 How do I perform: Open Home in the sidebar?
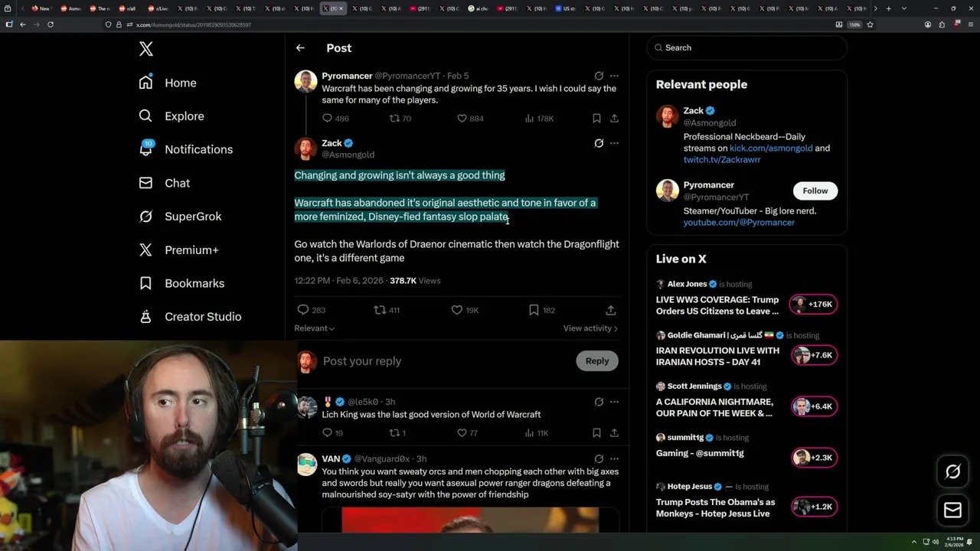pos(168,83)
